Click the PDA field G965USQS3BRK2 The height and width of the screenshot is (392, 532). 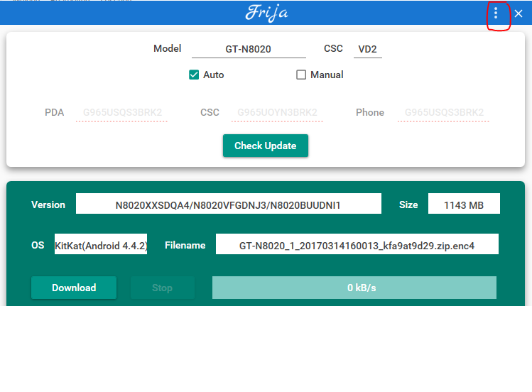click(121, 113)
